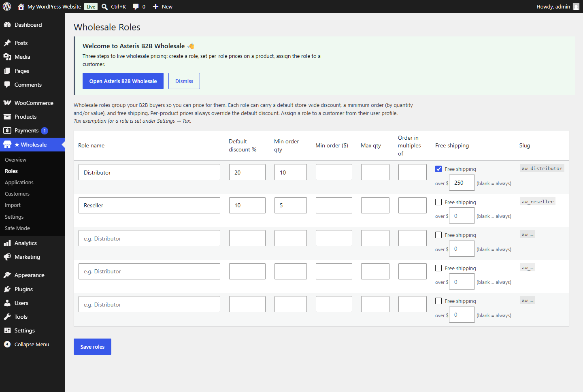
Task: Click the Ctrl+K search shortcut label
Action: pyautogui.click(x=119, y=6)
